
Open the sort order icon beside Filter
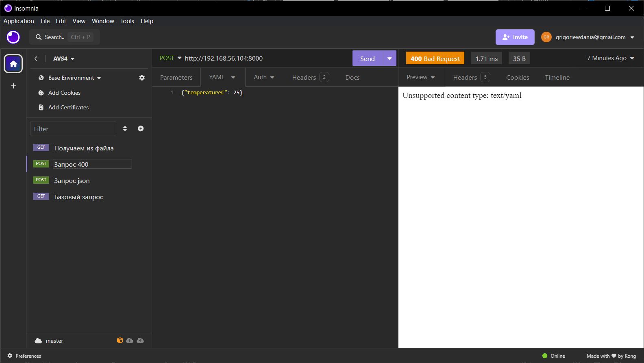(125, 128)
